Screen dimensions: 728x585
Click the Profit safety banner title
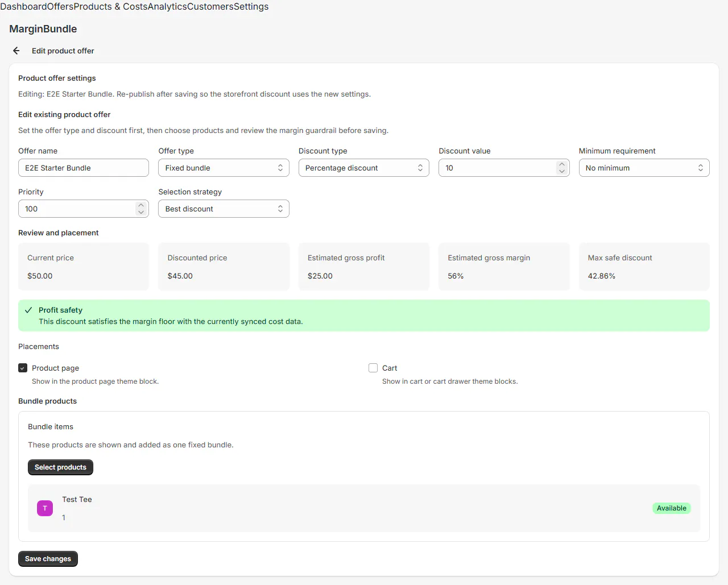(60, 310)
